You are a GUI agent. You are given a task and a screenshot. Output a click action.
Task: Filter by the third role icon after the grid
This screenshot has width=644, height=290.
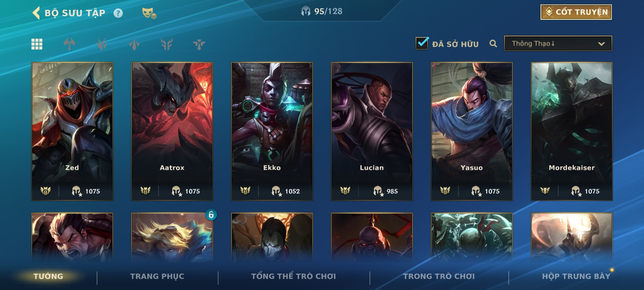tap(134, 44)
